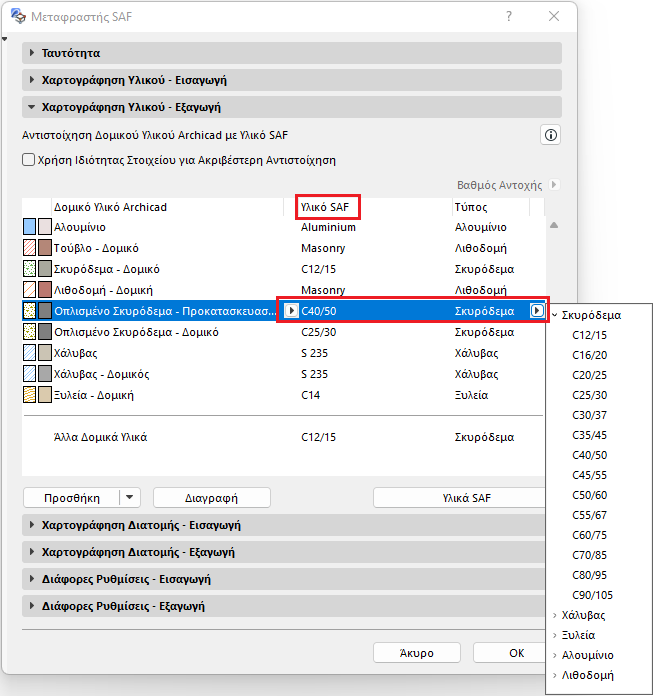The height and width of the screenshot is (696, 655).
Task: Click the Υλικό SAF column header
Action: point(325,207)
